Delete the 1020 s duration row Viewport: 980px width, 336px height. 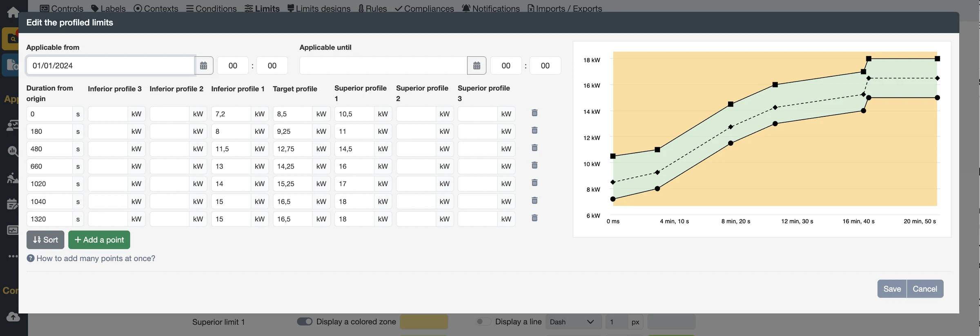(535, 183)
